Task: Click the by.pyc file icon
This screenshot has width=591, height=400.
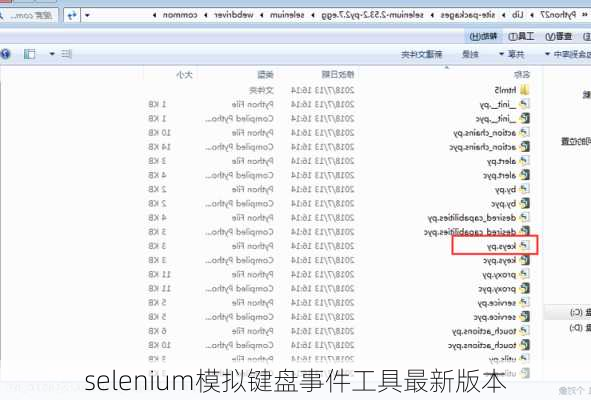Action: point(524,204)
